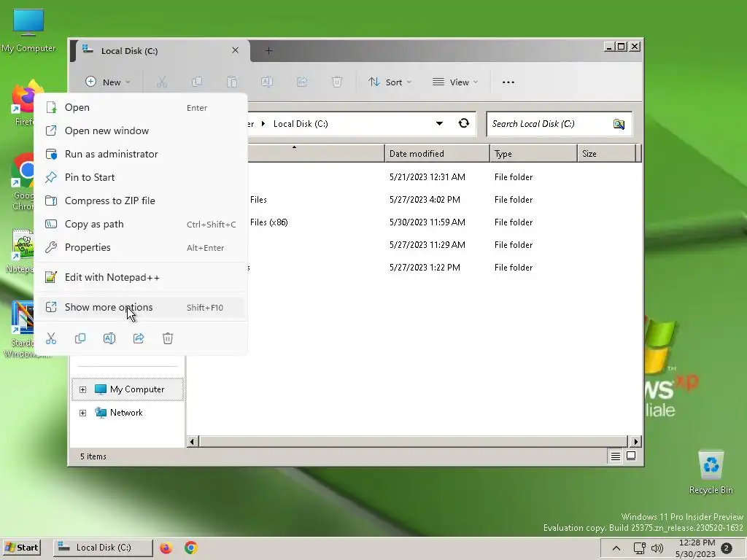Open the Recycle Bin desktop icon

711,472
